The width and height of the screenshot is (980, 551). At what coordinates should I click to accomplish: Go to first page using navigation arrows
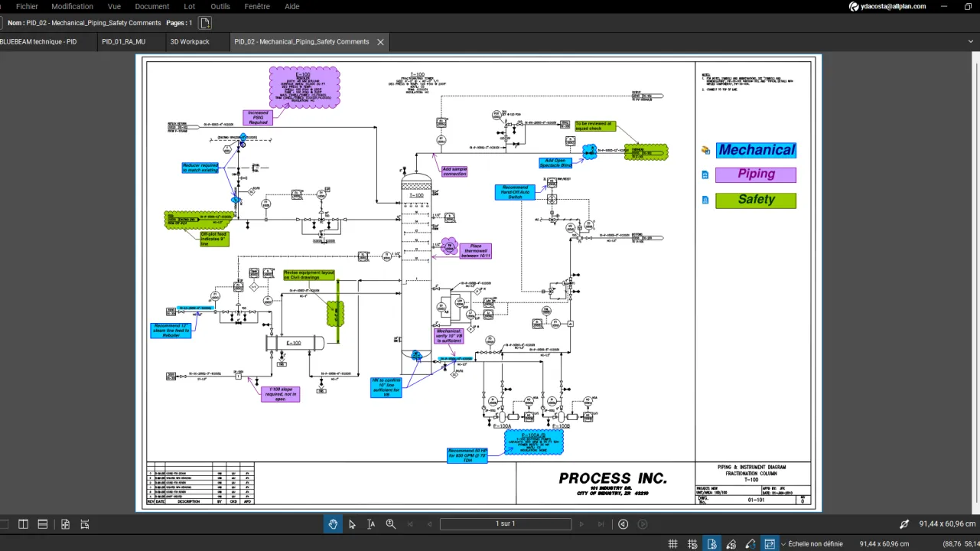[x=410, y=523]
